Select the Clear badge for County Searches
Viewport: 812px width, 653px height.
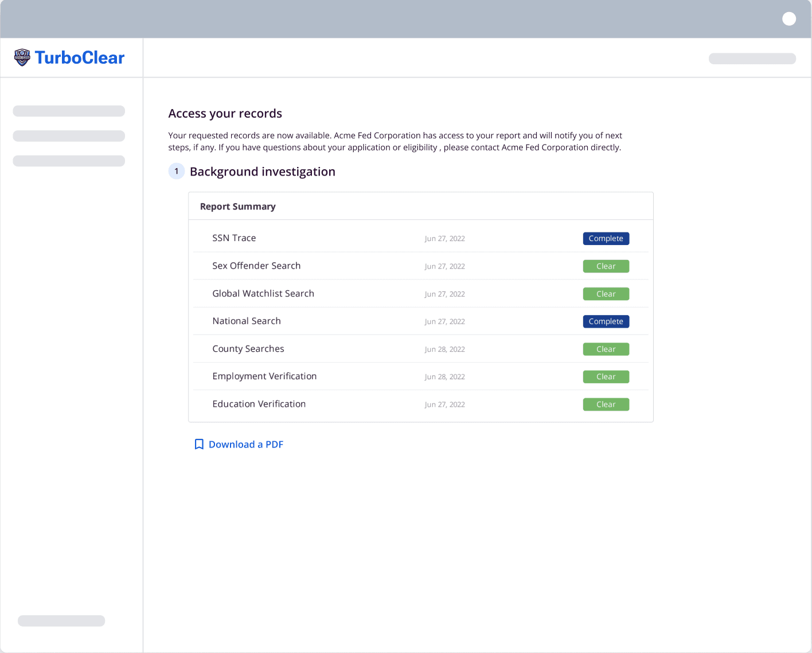[606, 349]
